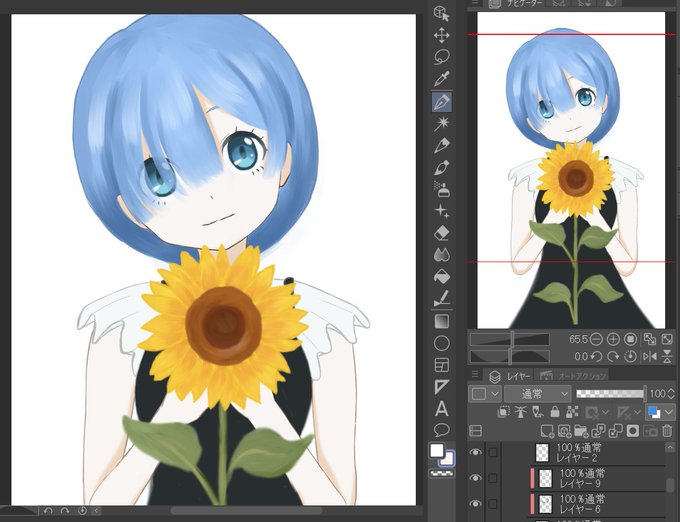680x522 pixels.
Task: Create a layer mask
Action: pyautogui.click(x=633, y=431)
